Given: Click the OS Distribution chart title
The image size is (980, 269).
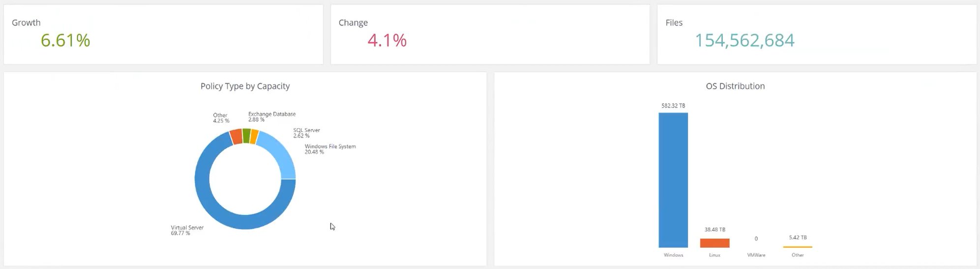Looking at the screenshot, I should point(735,86).
